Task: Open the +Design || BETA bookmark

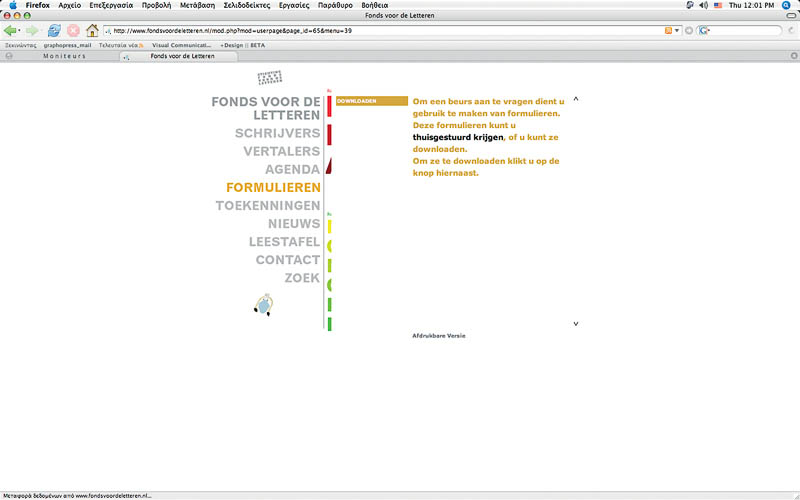Action: tap(242, 45)
